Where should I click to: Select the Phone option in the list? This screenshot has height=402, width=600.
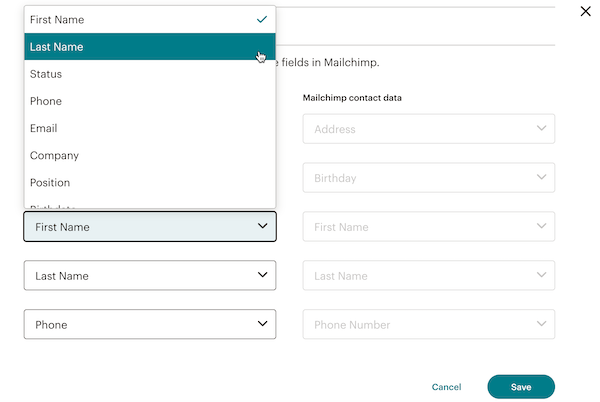150,101
